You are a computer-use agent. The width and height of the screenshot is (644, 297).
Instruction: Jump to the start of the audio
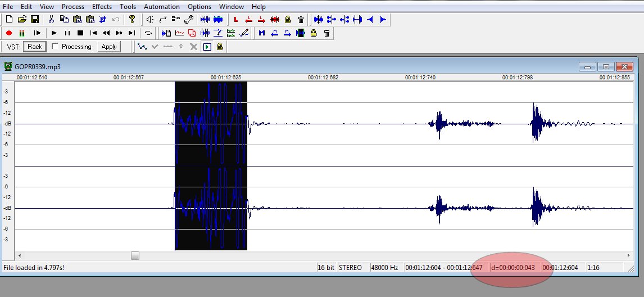coord(94,33)
